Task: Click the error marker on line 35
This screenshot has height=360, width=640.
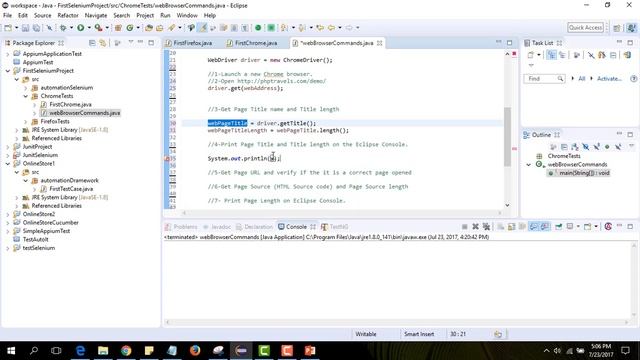Action: point(167,158)
